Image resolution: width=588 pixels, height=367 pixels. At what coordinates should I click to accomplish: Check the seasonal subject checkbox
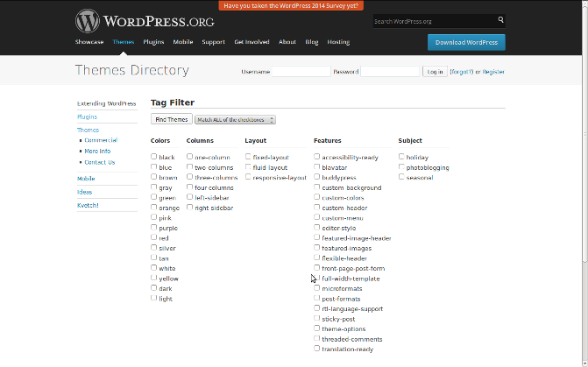[x=401, y=177]
